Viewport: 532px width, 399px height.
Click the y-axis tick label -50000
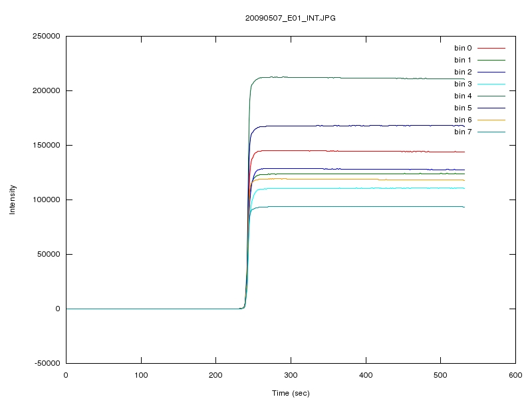point(47,363)
